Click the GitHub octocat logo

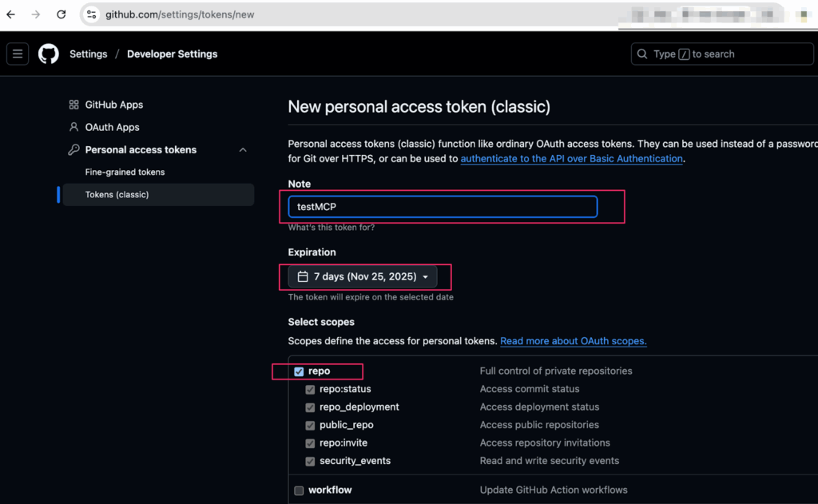48,54
